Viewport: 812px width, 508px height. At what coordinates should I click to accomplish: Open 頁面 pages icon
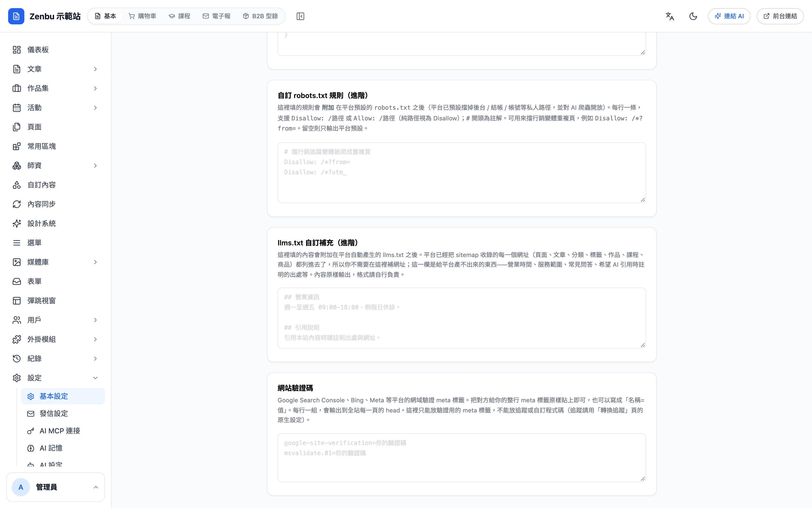point(17,127)
